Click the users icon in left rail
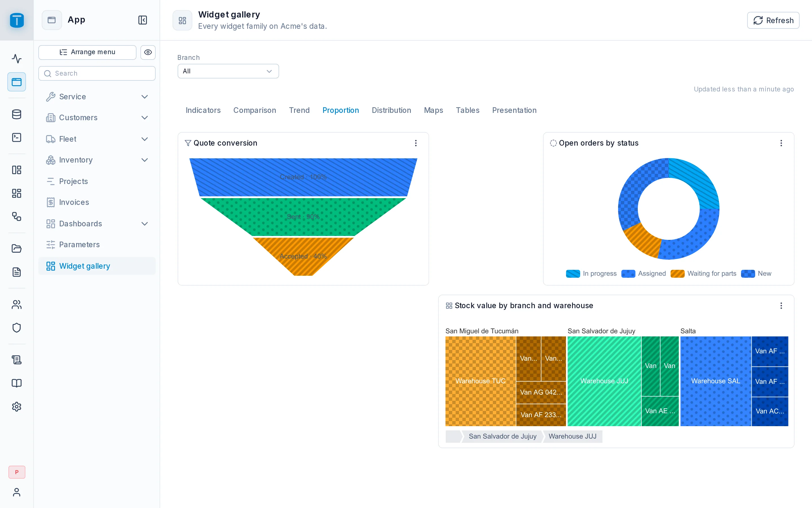Screen dimensions: 812x508 [x=16, y=305]
